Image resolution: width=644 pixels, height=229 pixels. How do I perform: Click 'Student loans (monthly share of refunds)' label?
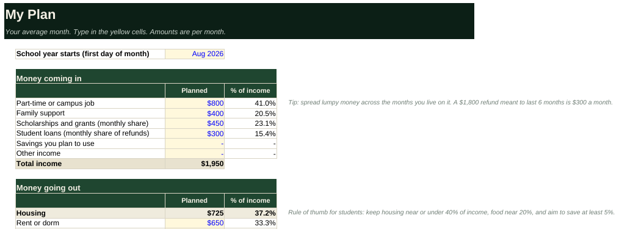pos(90,133)
